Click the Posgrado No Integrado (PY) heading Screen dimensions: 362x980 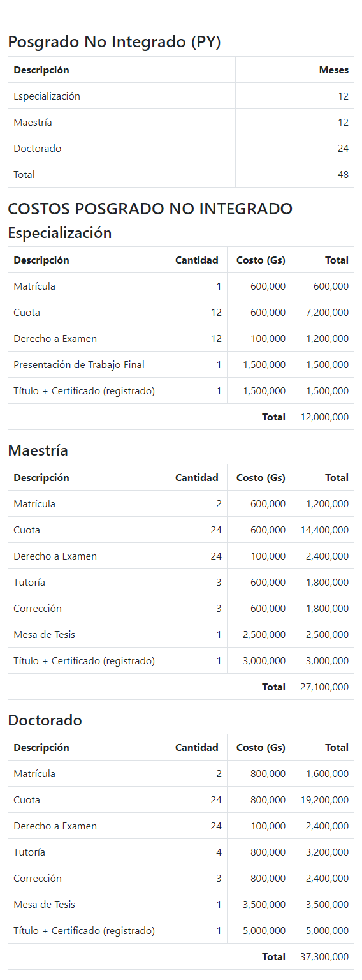[114, 42]
